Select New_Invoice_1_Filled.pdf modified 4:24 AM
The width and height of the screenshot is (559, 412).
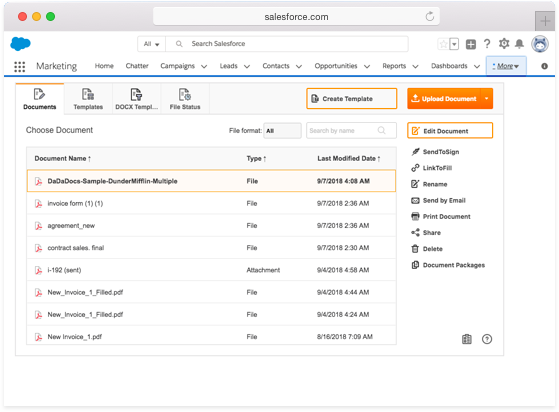pos(211,314)
